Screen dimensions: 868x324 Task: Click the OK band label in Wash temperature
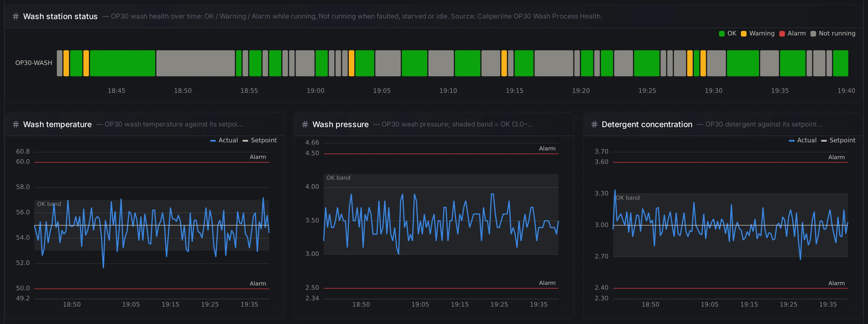[49, 204]
